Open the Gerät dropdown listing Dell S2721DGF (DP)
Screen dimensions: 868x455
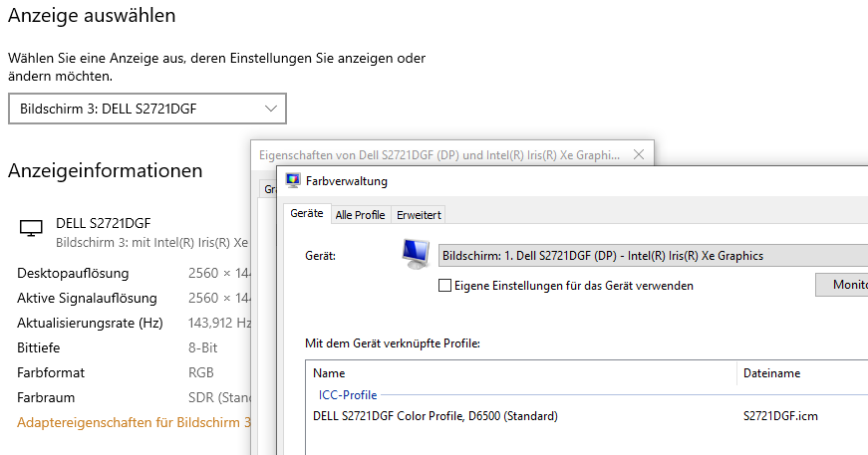653,256
